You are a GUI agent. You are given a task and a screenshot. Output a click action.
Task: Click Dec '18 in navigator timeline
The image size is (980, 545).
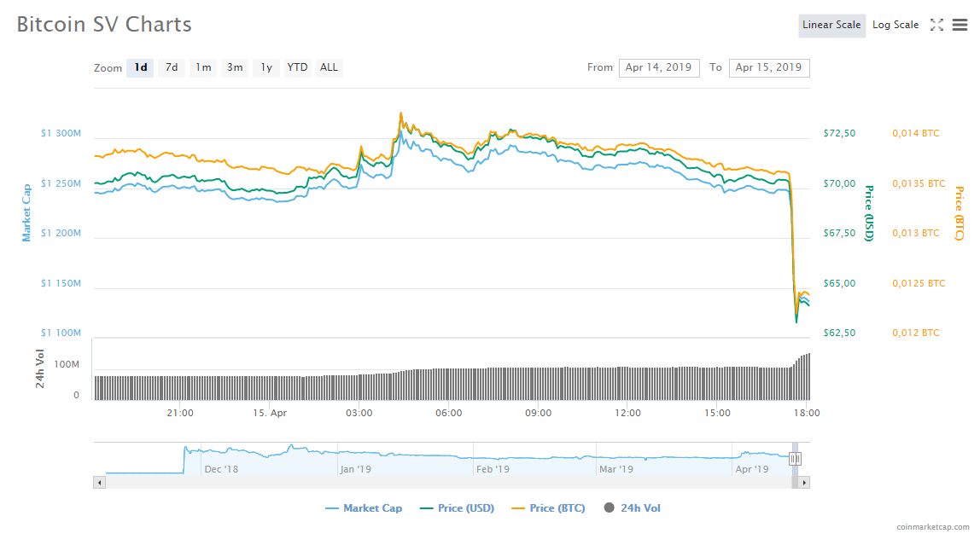coord(221,469)
